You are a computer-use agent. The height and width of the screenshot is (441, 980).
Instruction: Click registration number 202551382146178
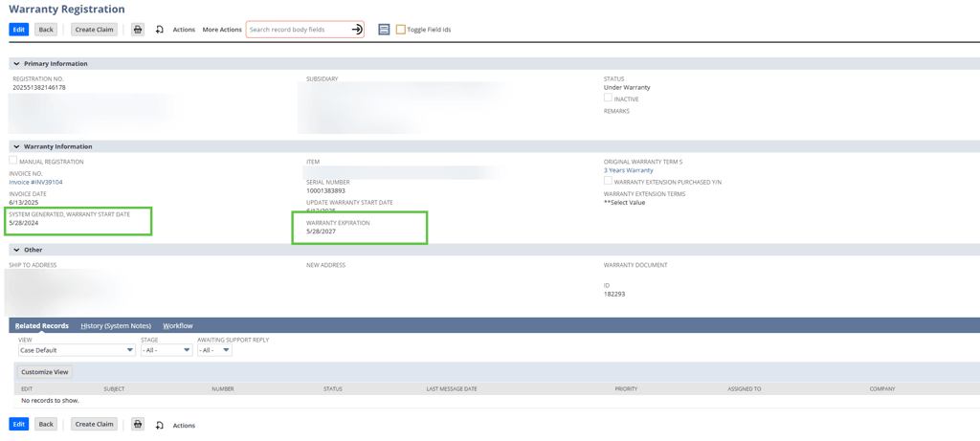point(38,87)
